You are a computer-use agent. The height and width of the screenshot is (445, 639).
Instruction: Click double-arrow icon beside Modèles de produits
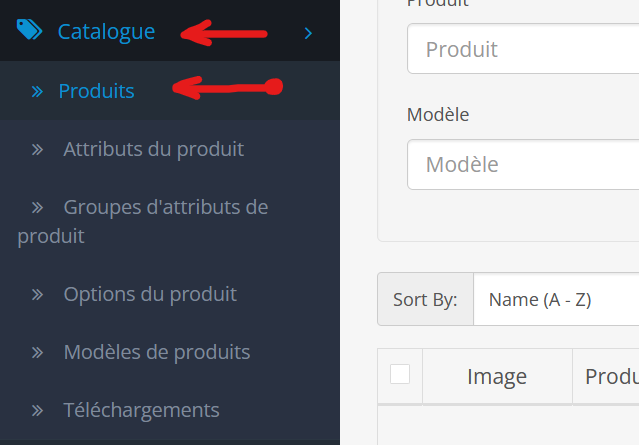coord(37,352)
